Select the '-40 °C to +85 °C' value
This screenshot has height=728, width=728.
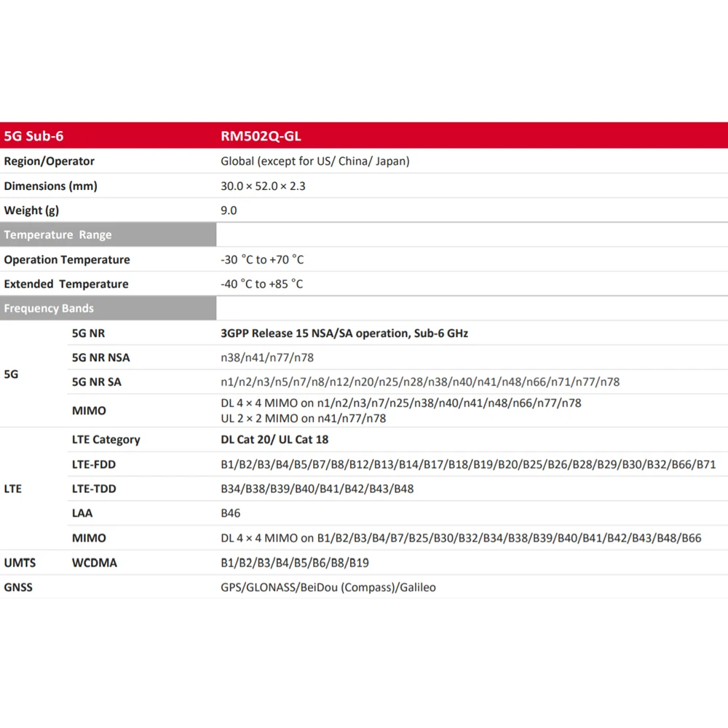click(262, 284)
